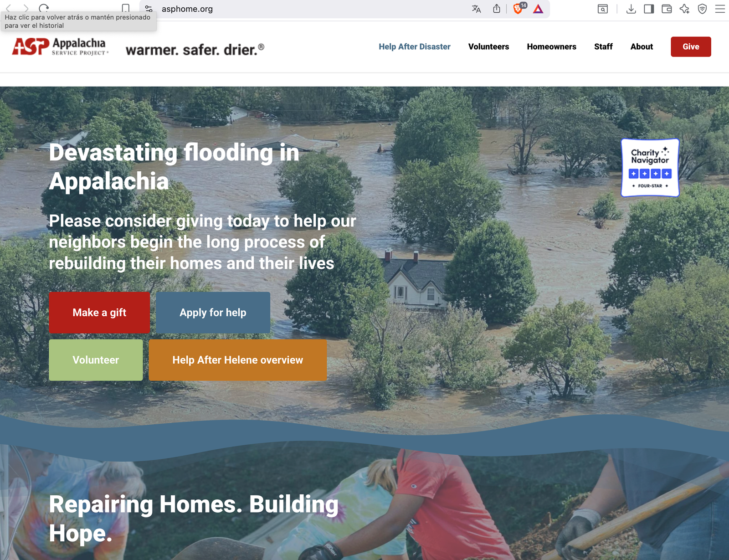Open the Brave Wallet icon
The width and height of the screenshot is (729, 560).
click(667, 9)
